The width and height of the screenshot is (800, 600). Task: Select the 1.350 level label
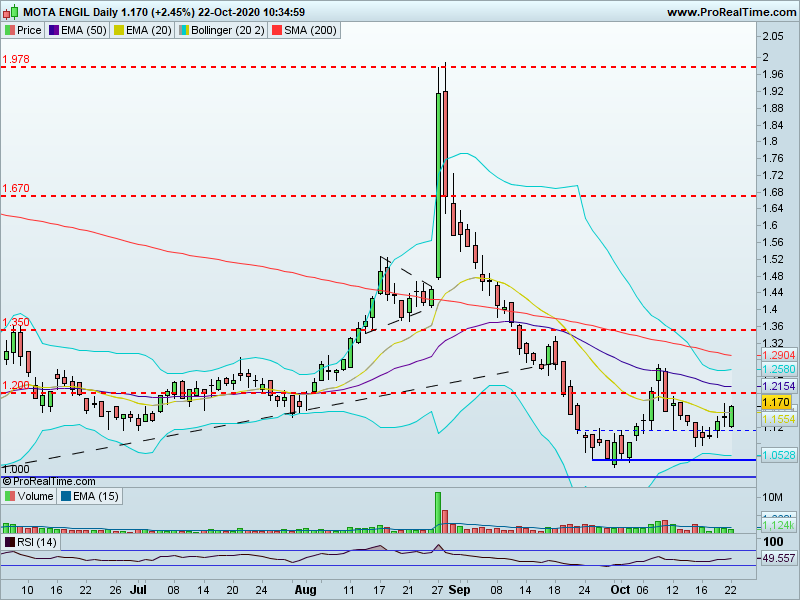click(x=16, y=322)
